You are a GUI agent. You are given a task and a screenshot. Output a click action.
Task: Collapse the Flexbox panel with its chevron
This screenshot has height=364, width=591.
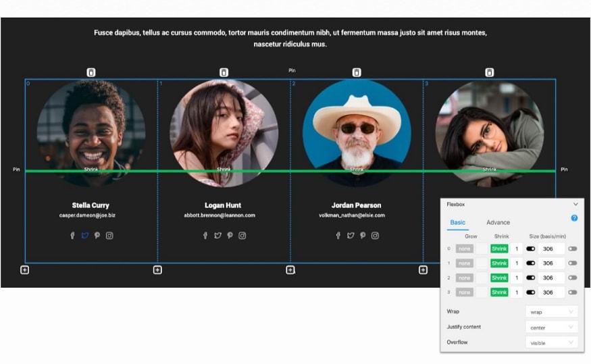(x=575, y=204)
